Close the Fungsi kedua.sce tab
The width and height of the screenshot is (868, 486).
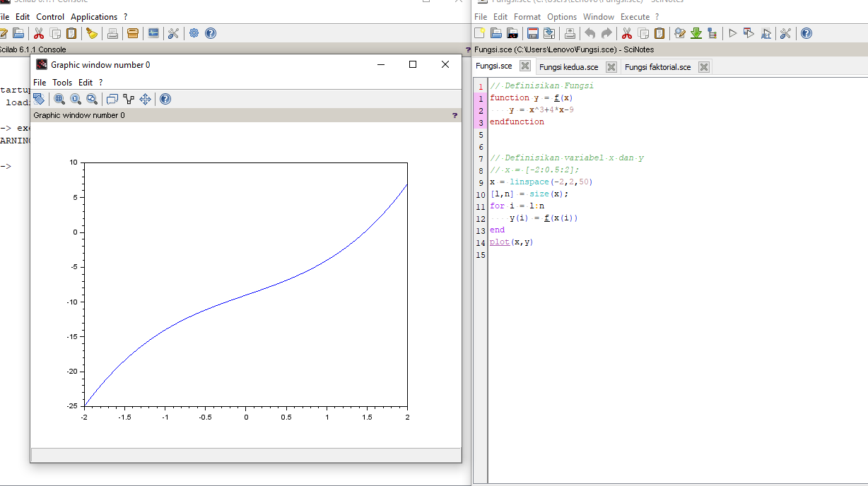(611, 67)
